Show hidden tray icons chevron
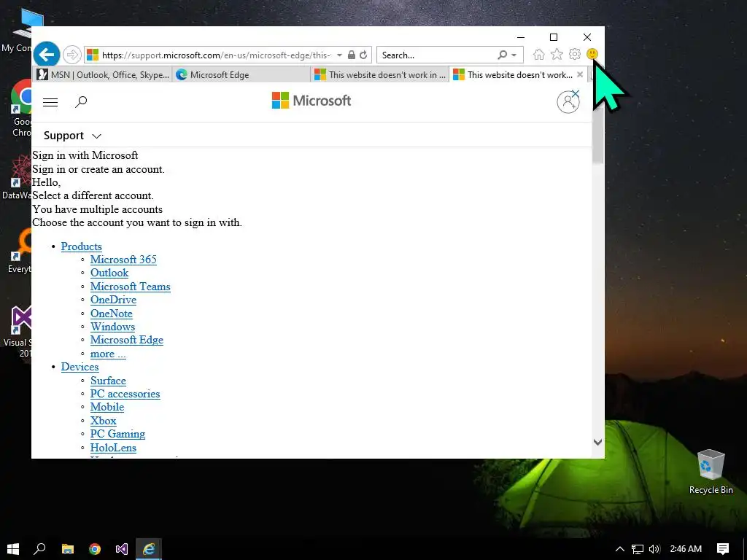 click(620, 549)
